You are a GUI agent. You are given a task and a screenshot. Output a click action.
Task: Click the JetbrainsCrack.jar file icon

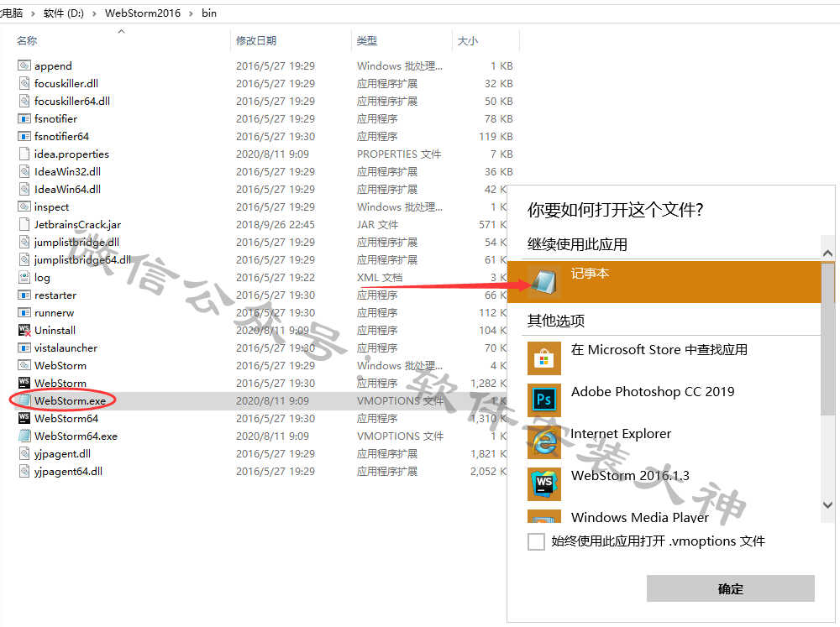(x=24, y=225)
